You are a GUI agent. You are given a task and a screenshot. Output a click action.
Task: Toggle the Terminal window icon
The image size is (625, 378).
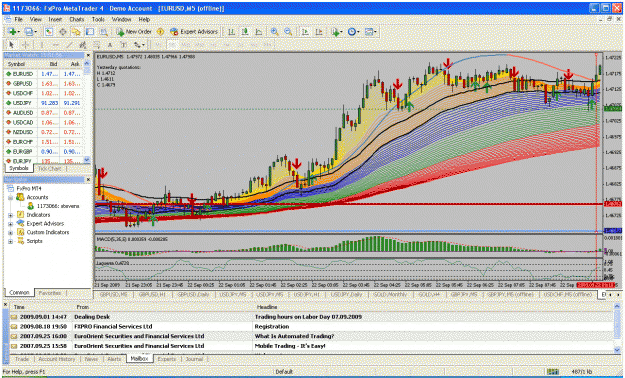click(x=90, y=32)
